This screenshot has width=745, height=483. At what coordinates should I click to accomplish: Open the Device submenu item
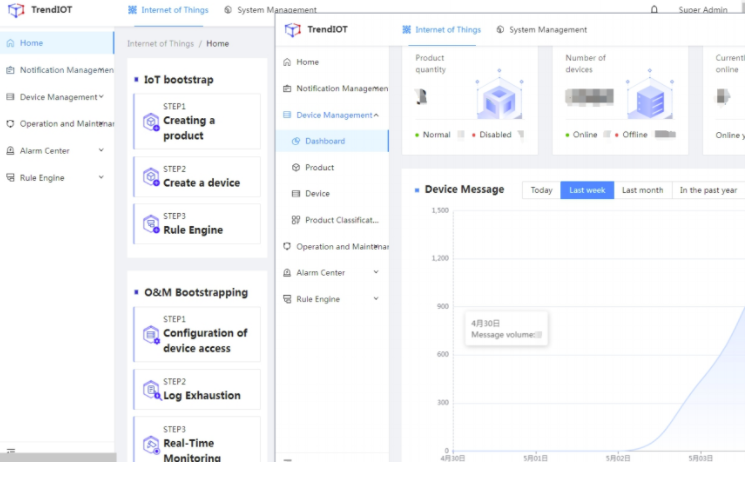tap(317, 194)
